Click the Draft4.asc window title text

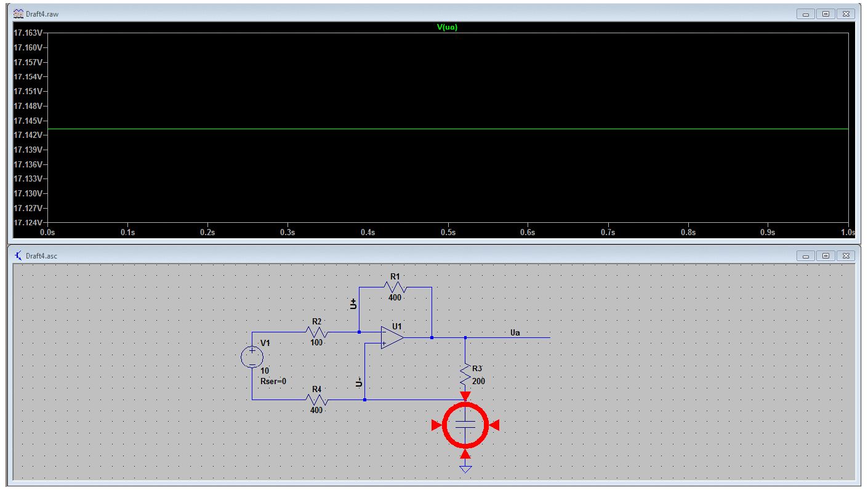[41, 255]
